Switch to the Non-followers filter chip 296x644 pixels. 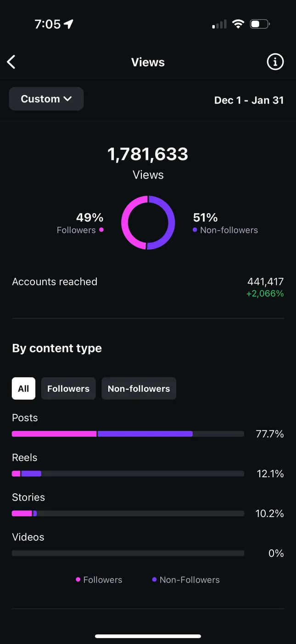coord(139,389)
